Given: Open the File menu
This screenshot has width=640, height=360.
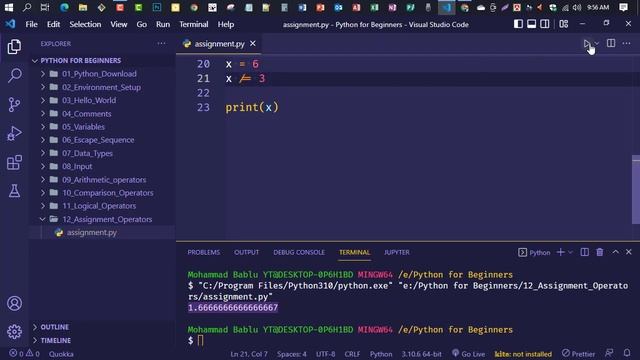Looking at the screenshot, I should (31, 24).
